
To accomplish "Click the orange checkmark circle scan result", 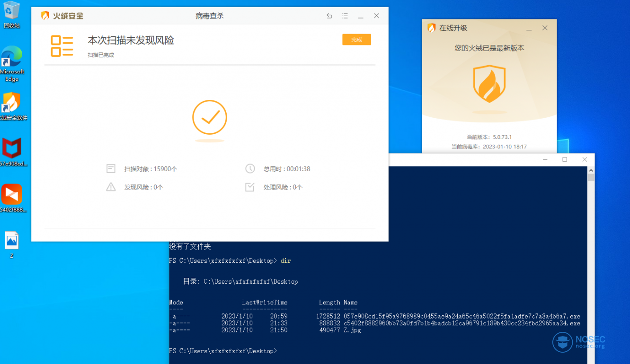I will (x=210, y=118).
